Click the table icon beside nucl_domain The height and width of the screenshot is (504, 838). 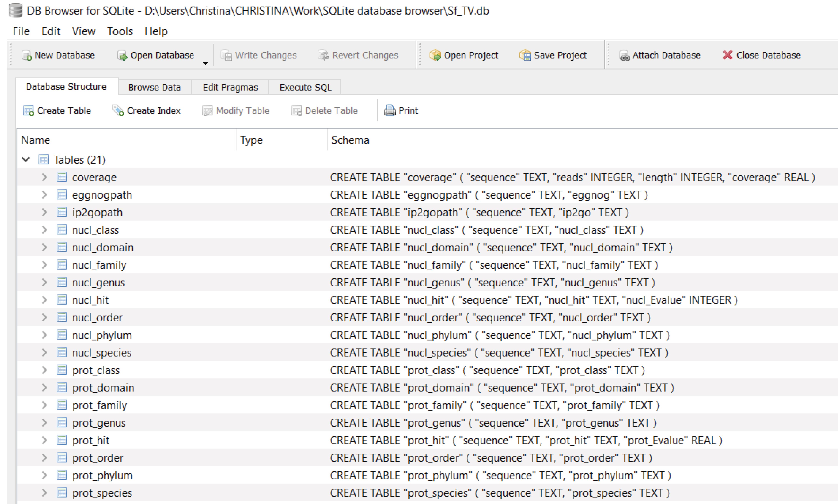pyautogui.click(x=62, y=247)
